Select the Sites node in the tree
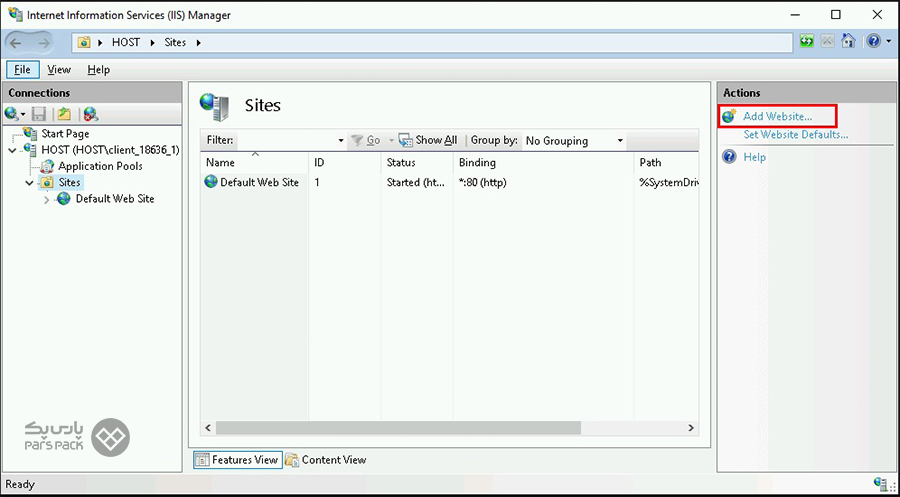The width and height of the screenshot is (900, 497). pos(70,183)
